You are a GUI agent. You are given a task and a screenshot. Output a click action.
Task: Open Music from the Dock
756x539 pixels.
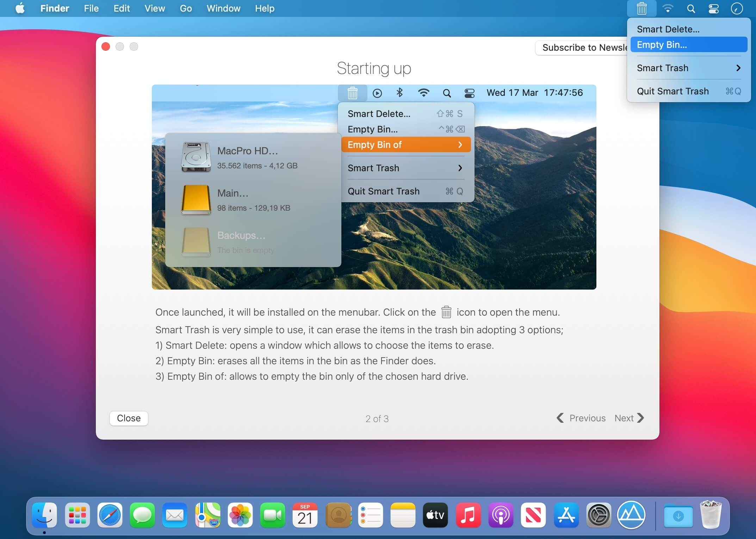point(468,515)
